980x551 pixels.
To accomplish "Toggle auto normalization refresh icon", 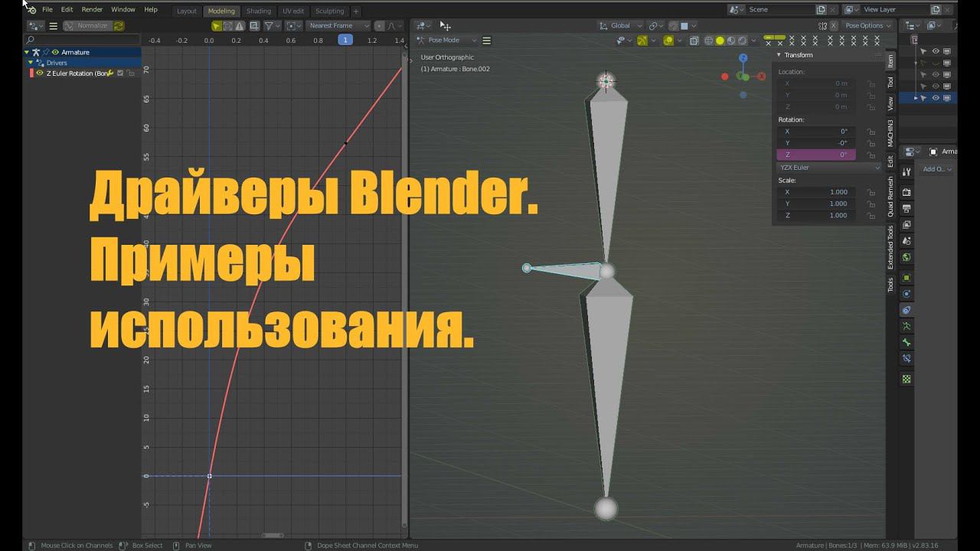I will pyautogui.click(x=119, y=25).
